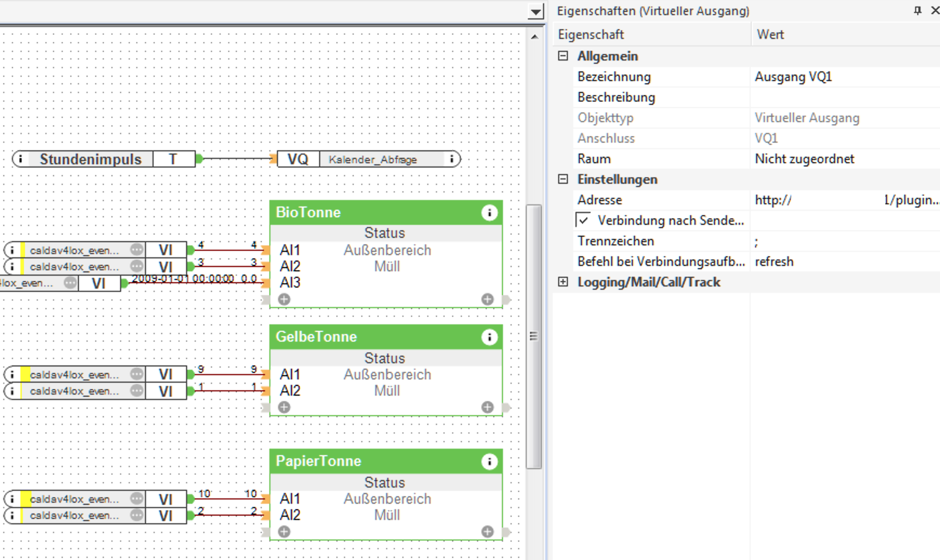The image size is (940, 560).
Task: Click info icon of input feeding GelbeTonne AI2
Action: click(x=12, y=391)
